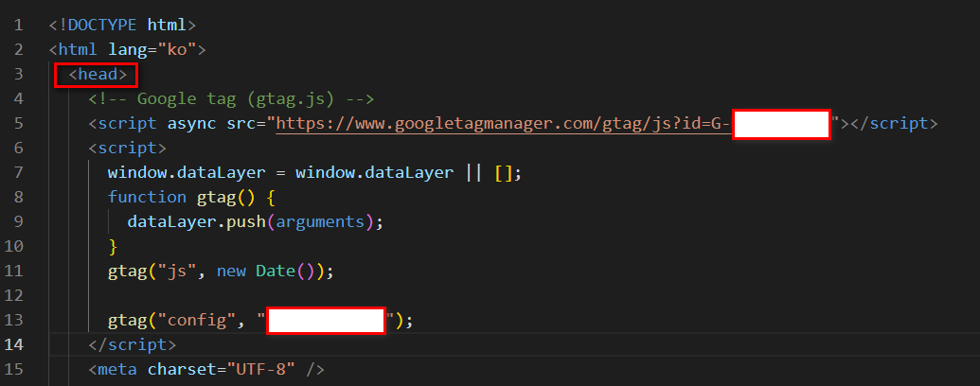The height and width of the screenshot is (386, 980).
Task: Click the closing curly brace on line 10
Action: 113,247
